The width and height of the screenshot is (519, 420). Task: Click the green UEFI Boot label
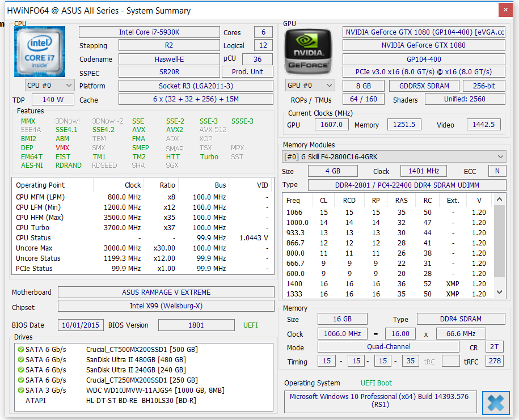(x=376, y=383)
